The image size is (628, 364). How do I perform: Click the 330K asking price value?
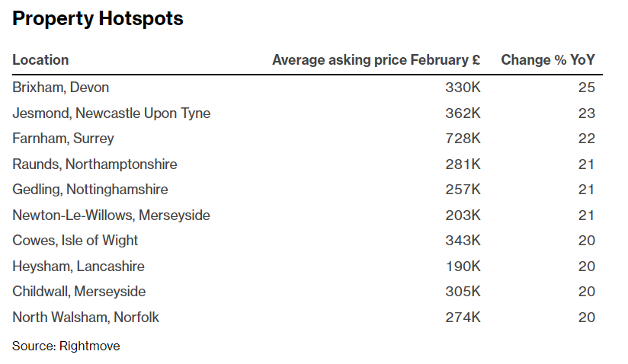point(463,88)
